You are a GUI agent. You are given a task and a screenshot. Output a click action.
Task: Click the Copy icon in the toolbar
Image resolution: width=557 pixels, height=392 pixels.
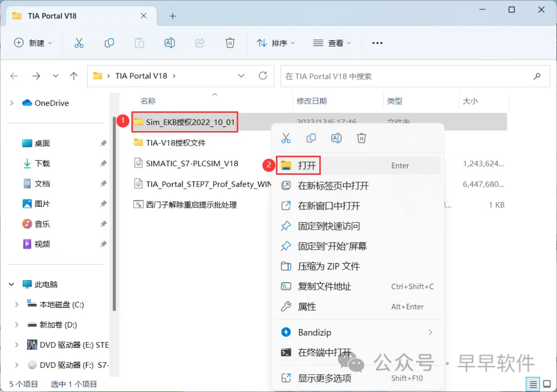tap(109, 43)
